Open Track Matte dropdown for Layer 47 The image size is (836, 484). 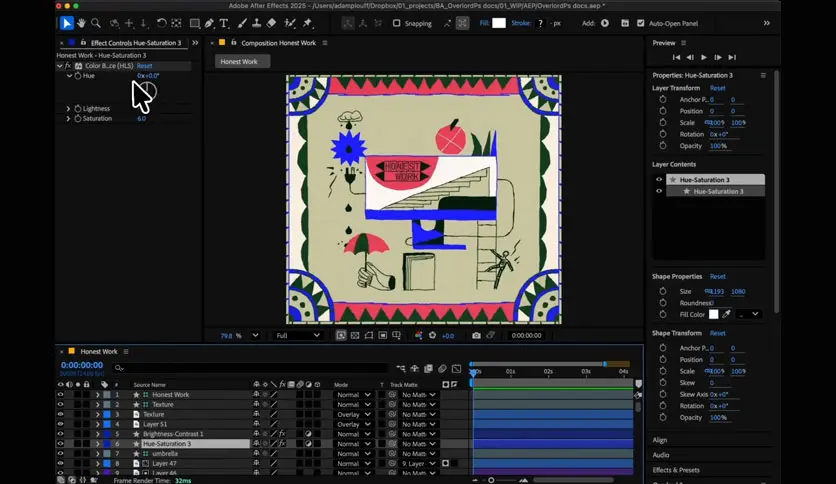418,463
